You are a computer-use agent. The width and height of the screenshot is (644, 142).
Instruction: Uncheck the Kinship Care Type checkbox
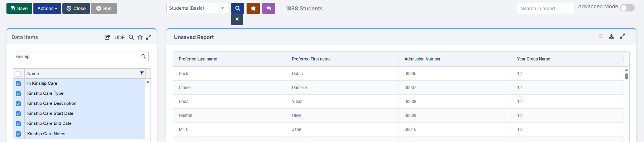18,94
